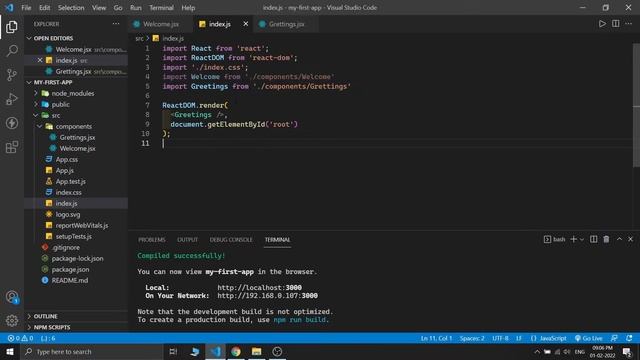Switch to the Grettings.jsx editor tab
This screenshot has width=640, height=360.
[x=286, y=24]
